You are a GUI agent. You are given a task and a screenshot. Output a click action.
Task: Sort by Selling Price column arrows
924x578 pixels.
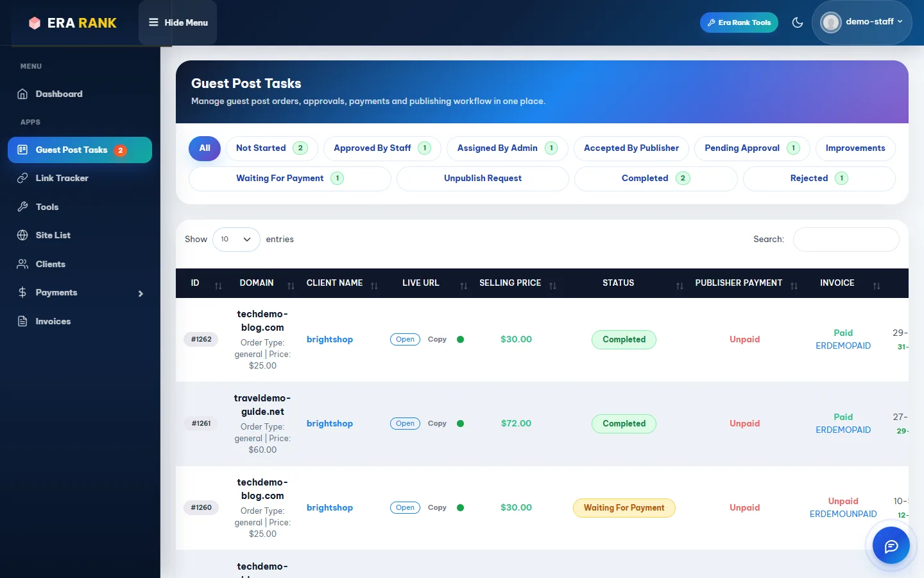click(552, 286)
